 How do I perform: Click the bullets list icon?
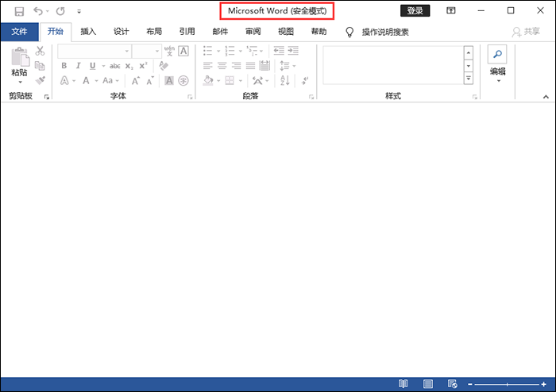click(208, 51)
